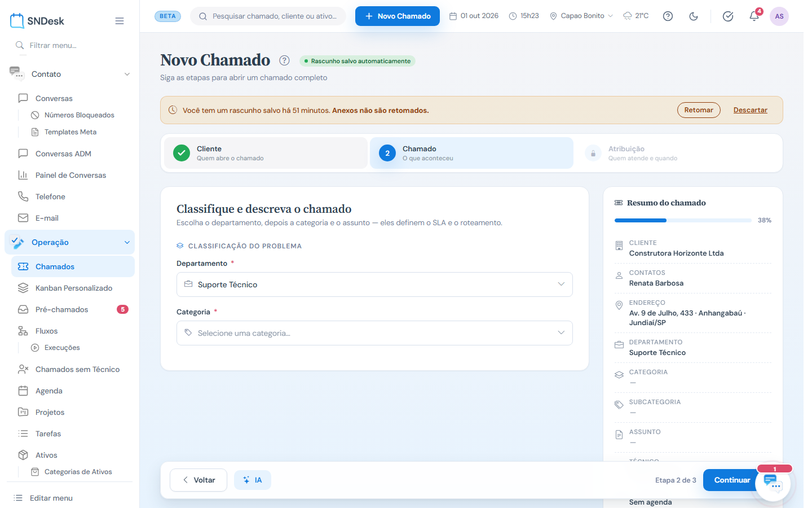Toggle dark mode moon icon
Viewport: 812px width, 508px height.
[x=694, y=16]
